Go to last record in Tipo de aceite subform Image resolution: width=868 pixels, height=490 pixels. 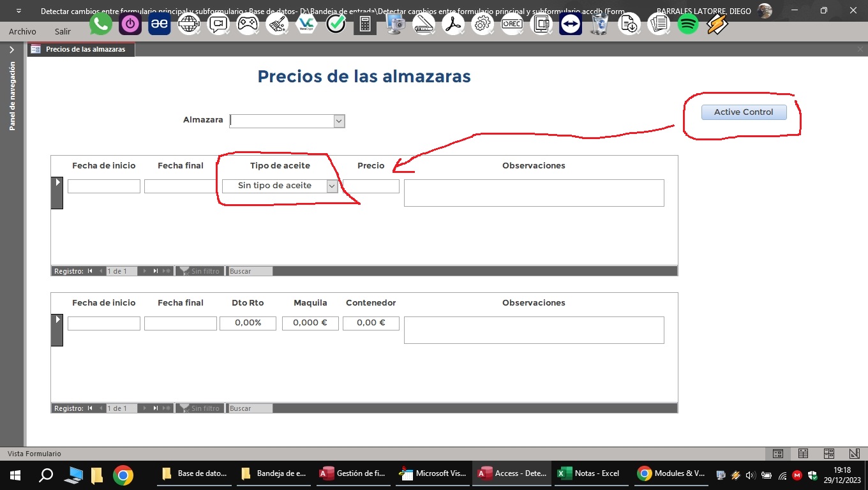pos(155,271)
